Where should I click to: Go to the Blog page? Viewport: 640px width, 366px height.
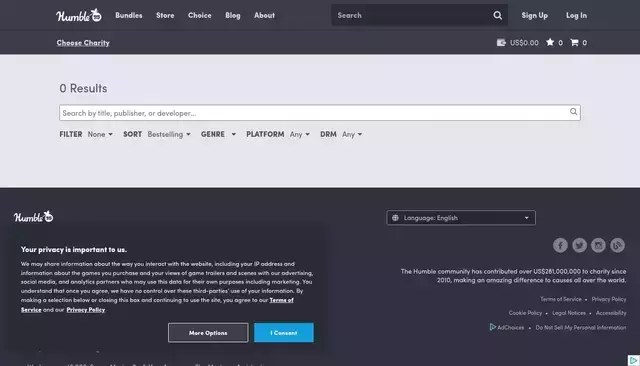233,16
